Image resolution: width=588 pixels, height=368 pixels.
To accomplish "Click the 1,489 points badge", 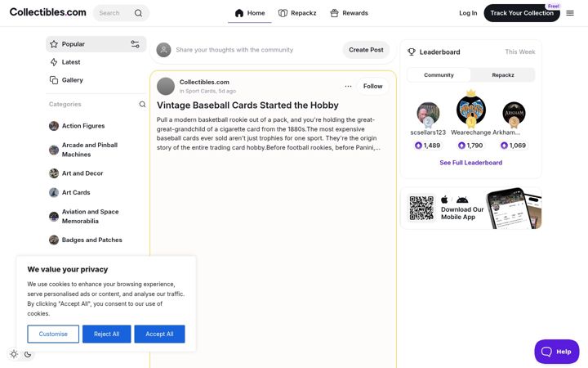I will tap(427, 146).
